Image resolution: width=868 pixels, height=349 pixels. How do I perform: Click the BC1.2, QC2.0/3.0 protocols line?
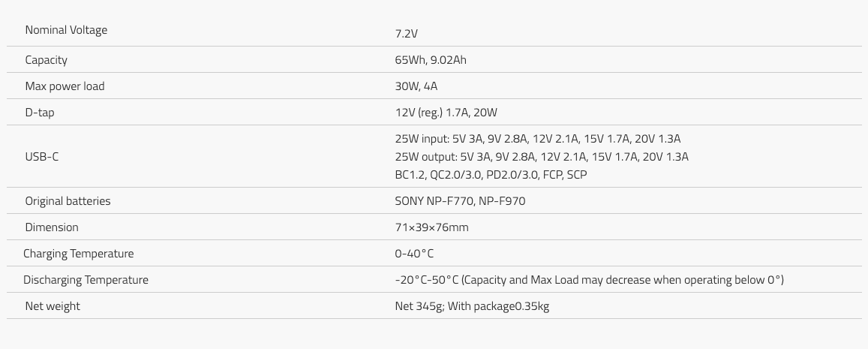pyautogui.click(x=491, y=174)
